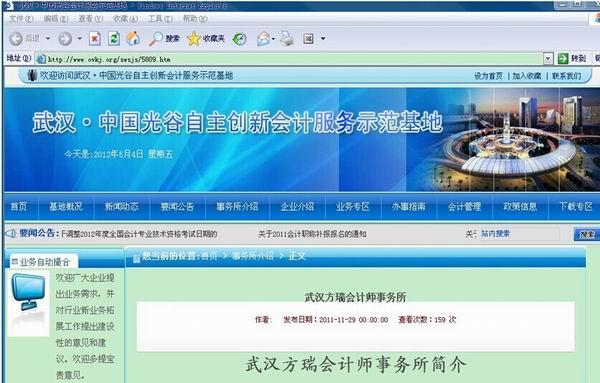Select the 会计管理 navigation tab
Screen dimensions: 600x383
(464, 207)
